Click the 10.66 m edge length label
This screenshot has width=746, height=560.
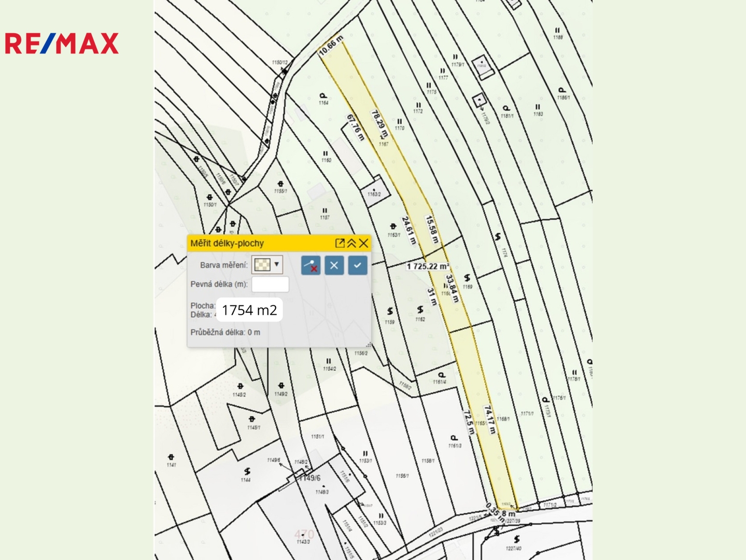point(331,46)
